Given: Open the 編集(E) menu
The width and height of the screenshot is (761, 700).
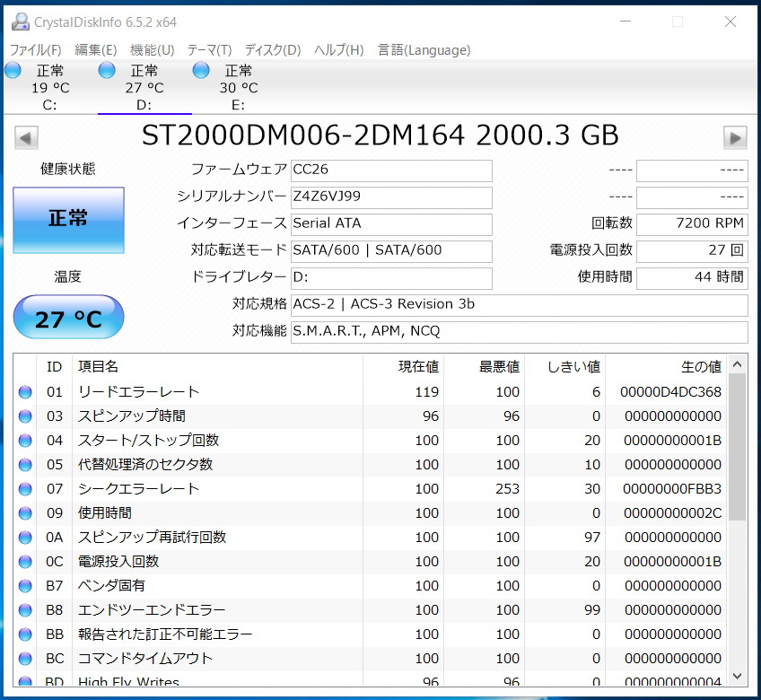Looking at the screenshot, I should (96, 50).
